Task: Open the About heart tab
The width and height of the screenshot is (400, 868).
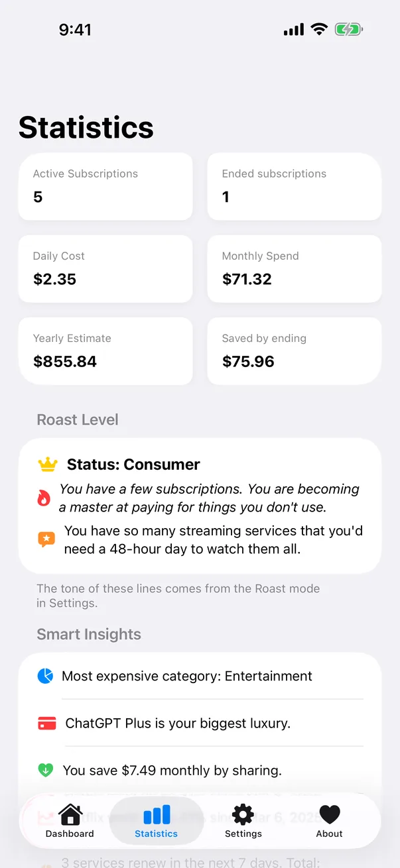Action: tap(330, 821)
